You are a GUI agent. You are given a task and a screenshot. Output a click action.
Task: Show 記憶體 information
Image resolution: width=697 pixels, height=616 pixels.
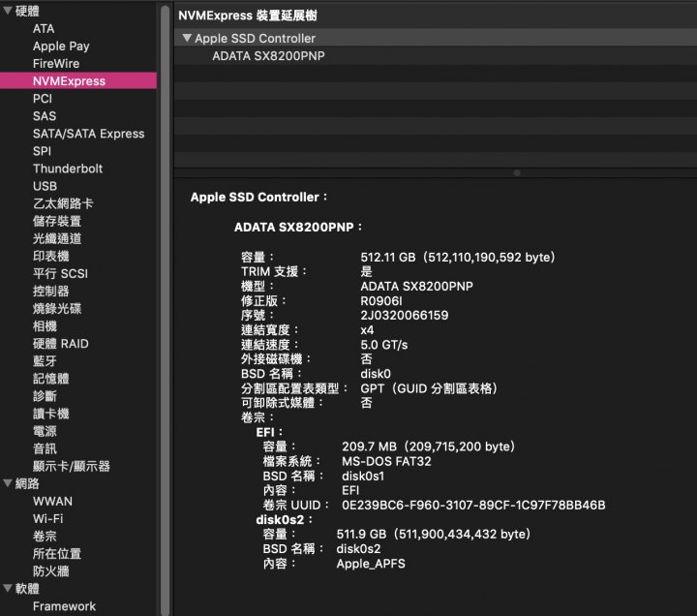[50, 379]
